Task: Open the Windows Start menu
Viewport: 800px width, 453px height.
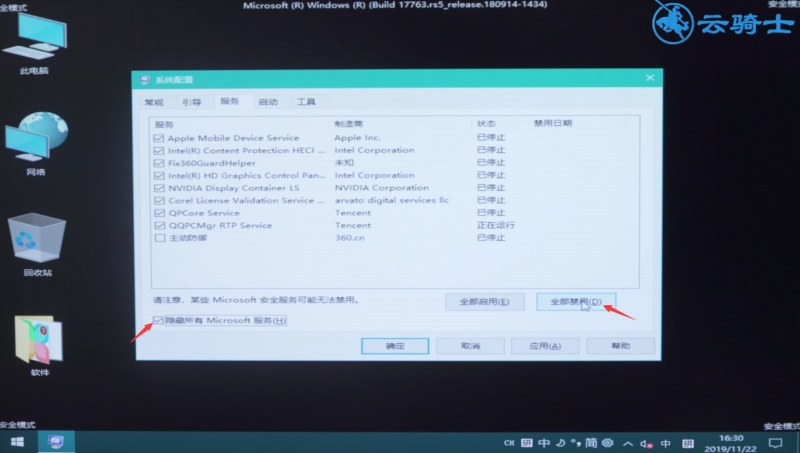Action: (x=17, y=442)
